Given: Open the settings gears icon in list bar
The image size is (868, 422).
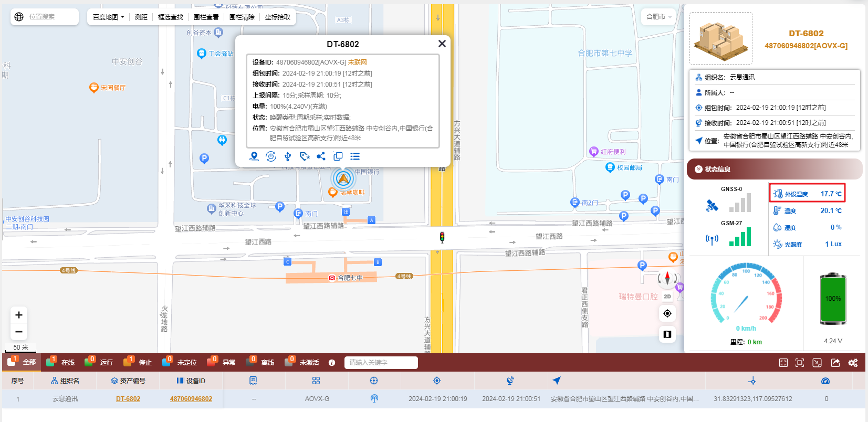Looking at the screenshot, I should point(853,363).
